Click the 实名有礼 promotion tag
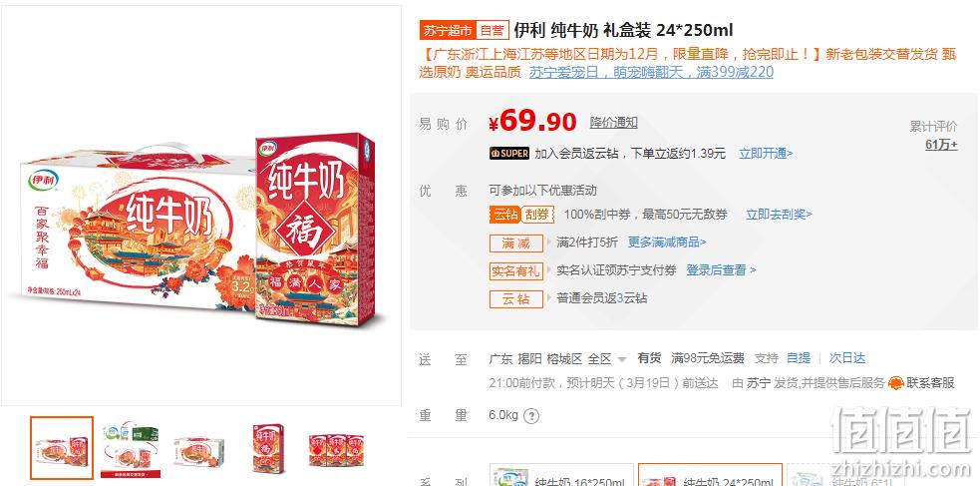This screenshot has width=980, height=486. pos(515,270)
